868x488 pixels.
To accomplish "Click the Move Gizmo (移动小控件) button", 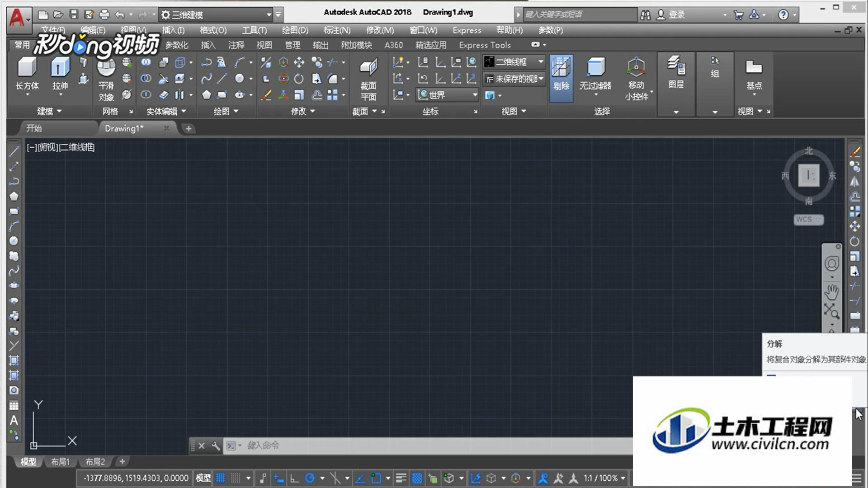I will (637, 78).
